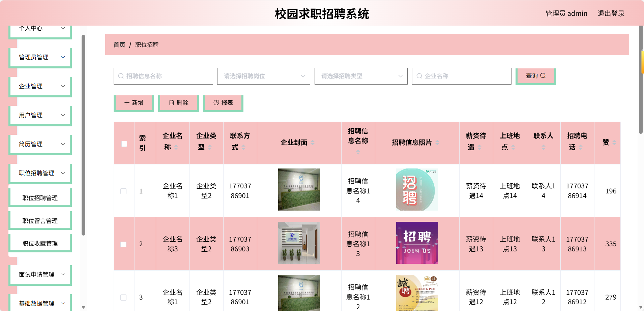This screenshot has height=311, width=644.
Task: Click the pie chart icon on 报表 button
Action: pos(216,102)
